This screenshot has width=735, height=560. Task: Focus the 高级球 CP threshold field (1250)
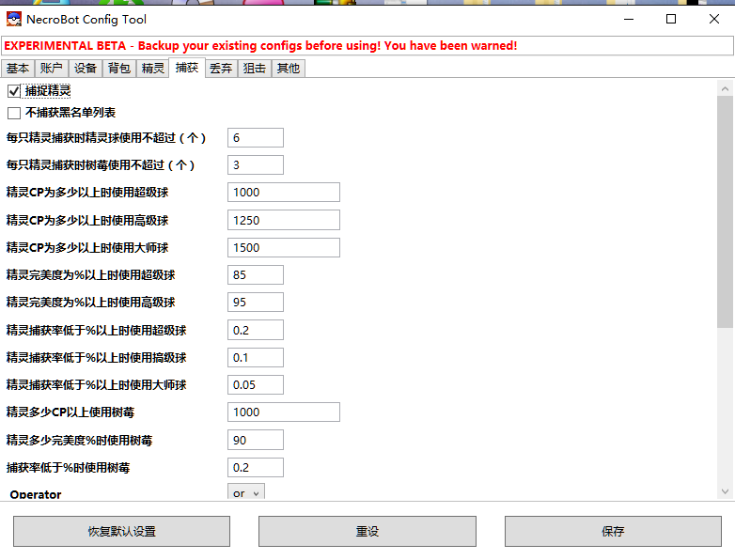point(284,220)
